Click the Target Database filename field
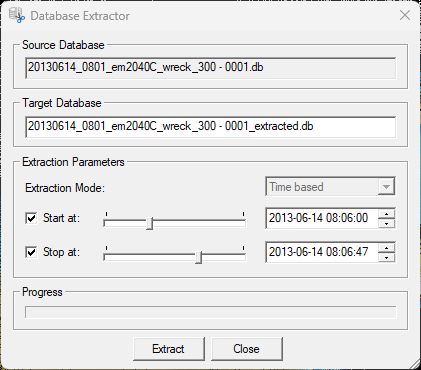This screenshot has height=370, width=421. (x=210, y=127)
